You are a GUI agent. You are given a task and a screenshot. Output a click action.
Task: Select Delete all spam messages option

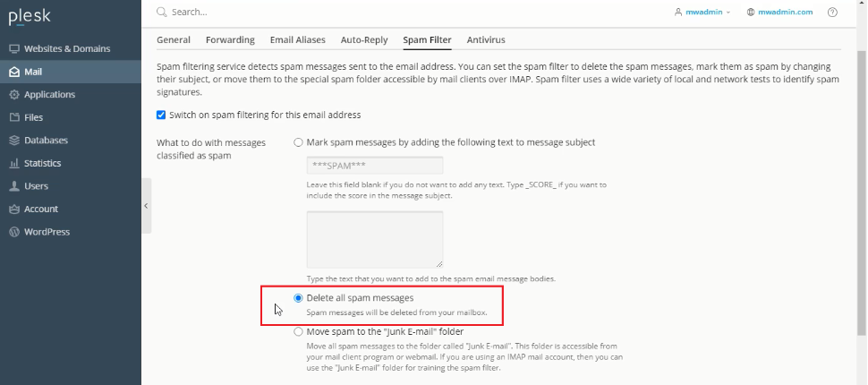click(x=298, y=298)
